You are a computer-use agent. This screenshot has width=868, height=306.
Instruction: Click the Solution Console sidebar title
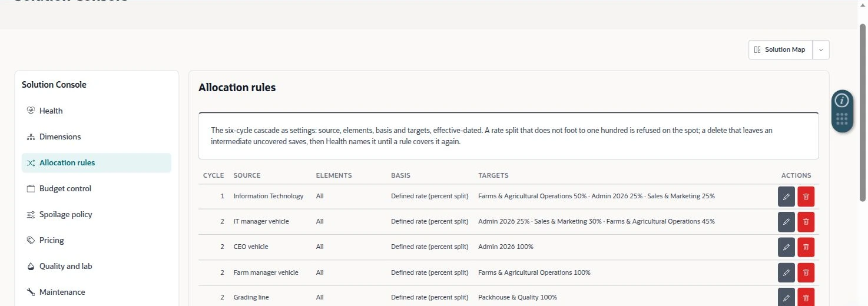(x=54, y=85)
